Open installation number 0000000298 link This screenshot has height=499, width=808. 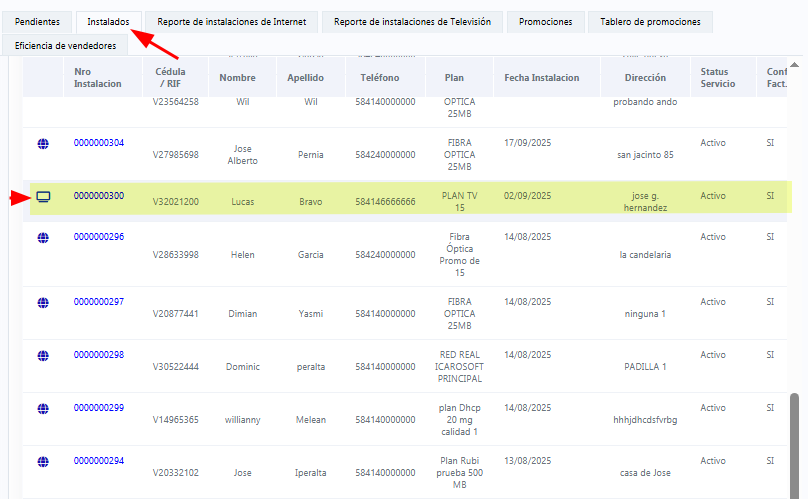click(x=99, y=355)
